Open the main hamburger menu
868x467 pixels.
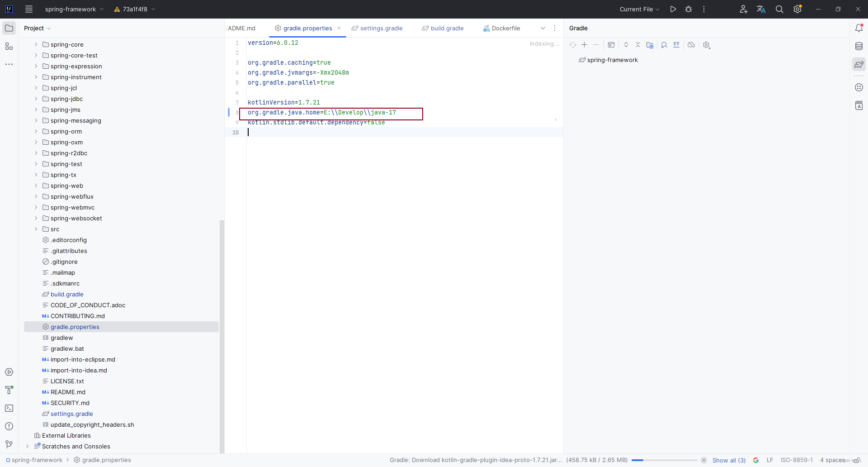[29, 9]
